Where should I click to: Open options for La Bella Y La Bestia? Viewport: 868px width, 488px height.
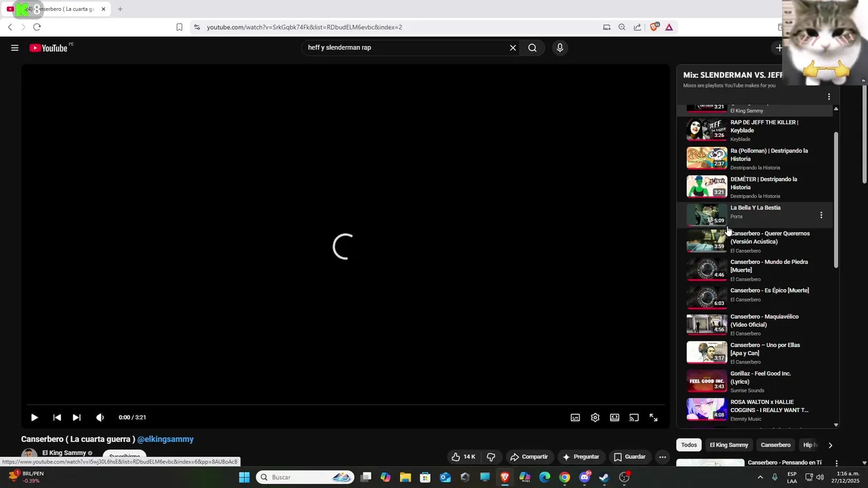click(x=821, y=215)
